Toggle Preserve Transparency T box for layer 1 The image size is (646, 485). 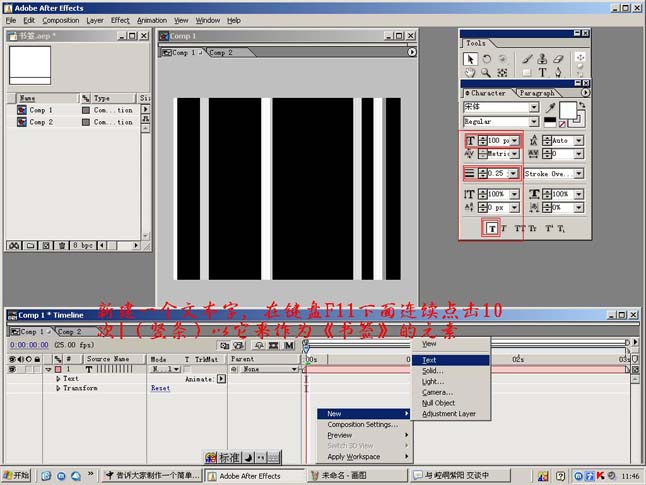point(187,369)
